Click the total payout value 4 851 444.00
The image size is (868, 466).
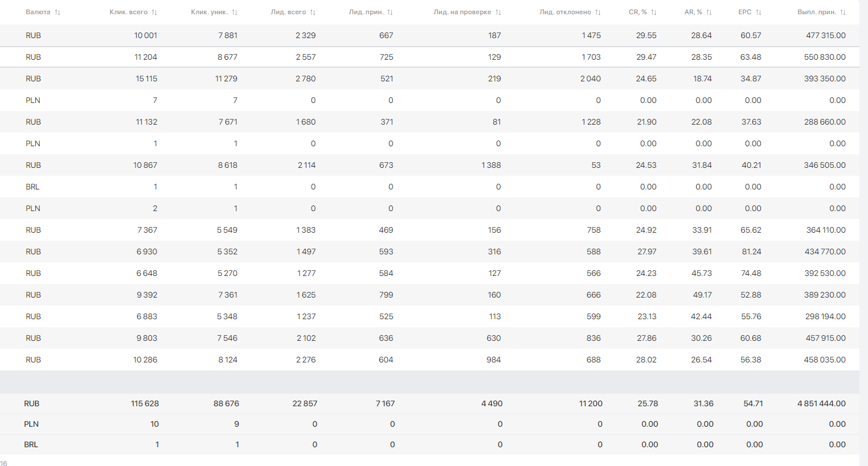tap(821, 403)
